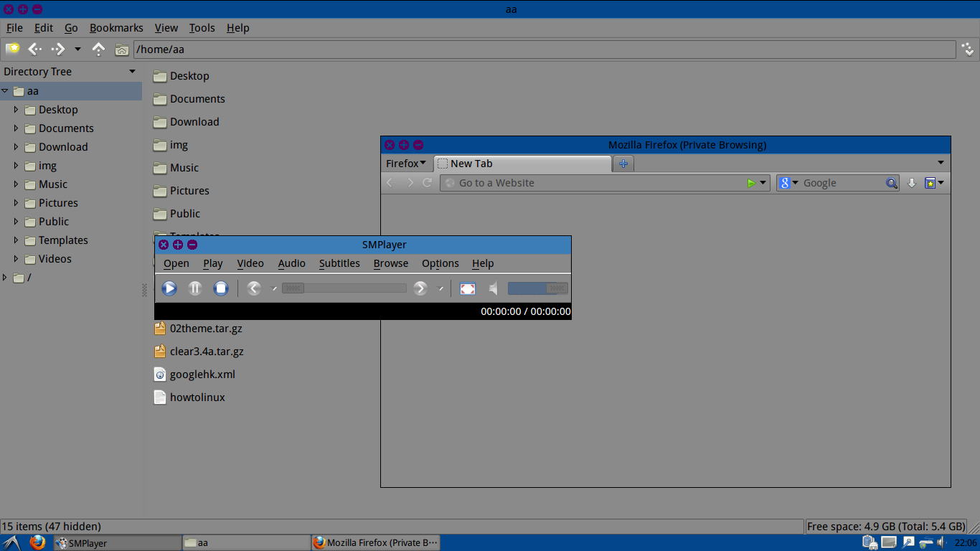This screenshot has height=551, width=980.
Task: Open SMPlayer rewind options dropdown arrow
Action: (x=273, y=288)
